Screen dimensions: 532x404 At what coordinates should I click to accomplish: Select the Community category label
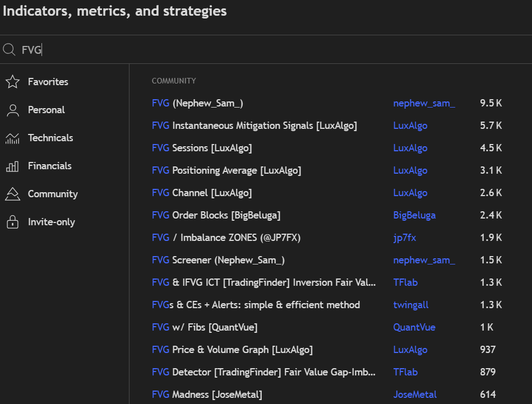point(53,194)
